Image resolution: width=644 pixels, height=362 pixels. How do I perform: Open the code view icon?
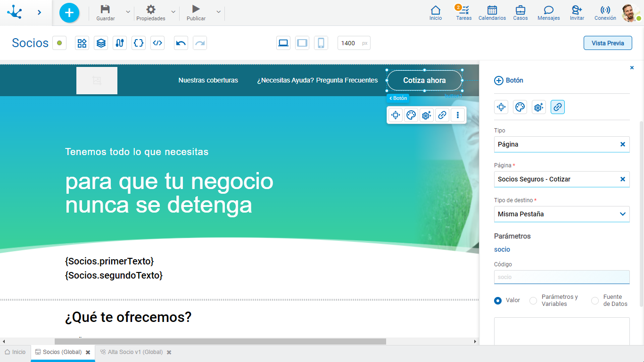157,43
